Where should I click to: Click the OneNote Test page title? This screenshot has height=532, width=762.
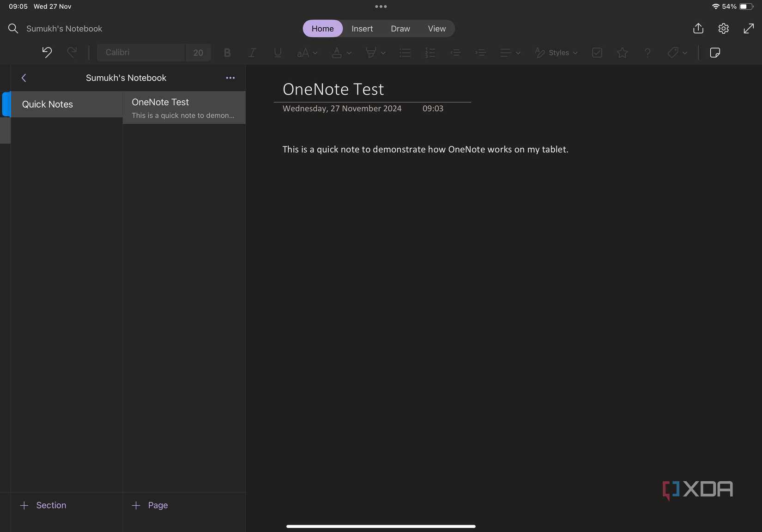tap(333, 89)
